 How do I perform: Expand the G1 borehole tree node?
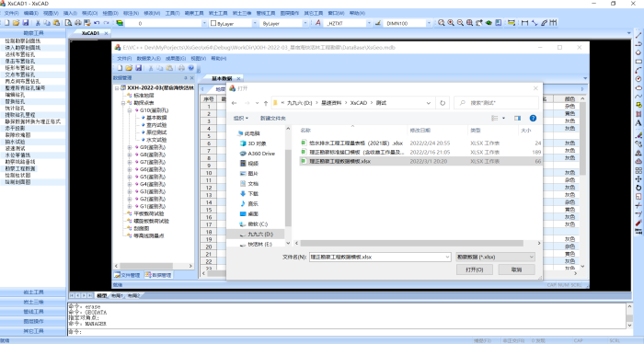130,206
